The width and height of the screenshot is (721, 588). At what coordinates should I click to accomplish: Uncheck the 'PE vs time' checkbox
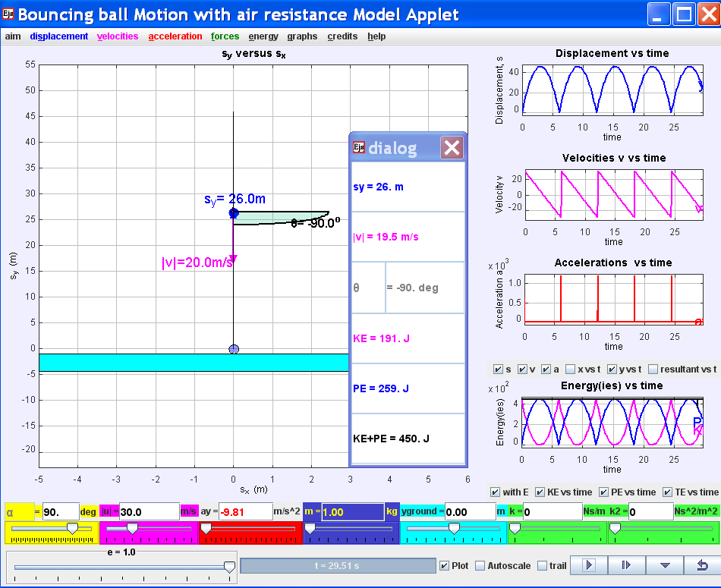click(604, 492)
